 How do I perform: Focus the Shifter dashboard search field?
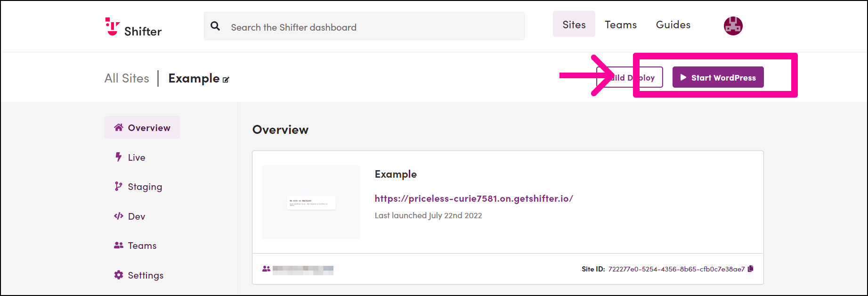tap(364, 26)
